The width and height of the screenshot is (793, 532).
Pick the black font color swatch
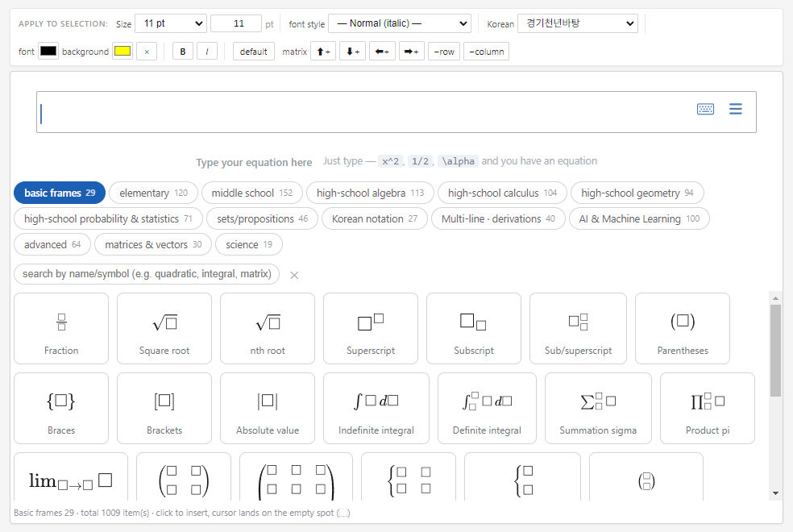coord(48,51)
